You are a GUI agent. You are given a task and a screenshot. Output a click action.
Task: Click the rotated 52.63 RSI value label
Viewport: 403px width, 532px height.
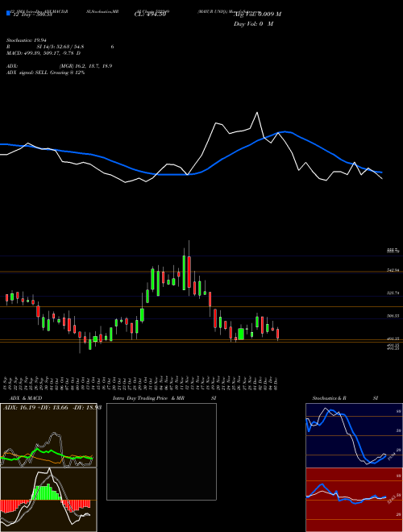[392, 499]
